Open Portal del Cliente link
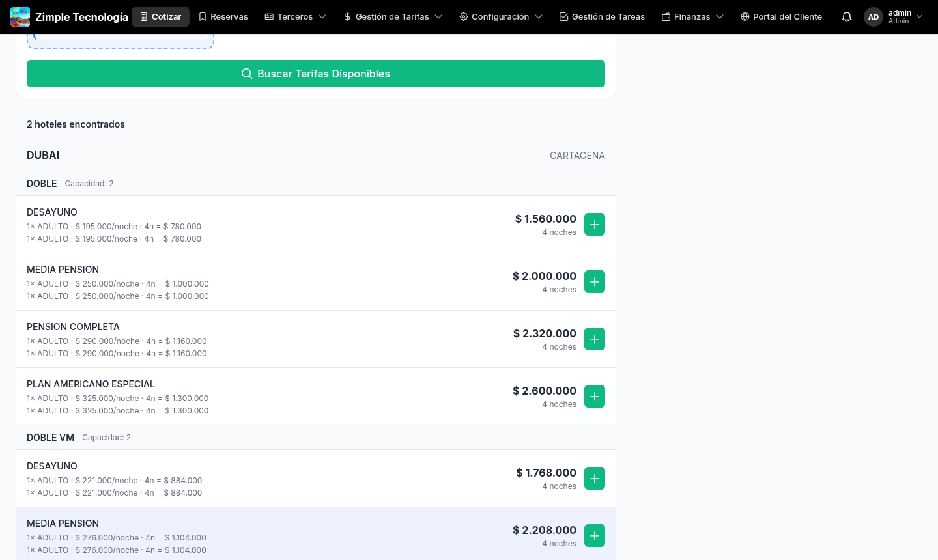 [781, 17]
